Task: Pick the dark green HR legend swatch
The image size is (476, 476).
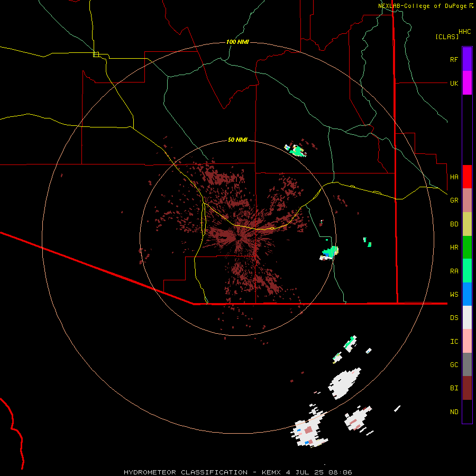Action: [x=467, y=248]
